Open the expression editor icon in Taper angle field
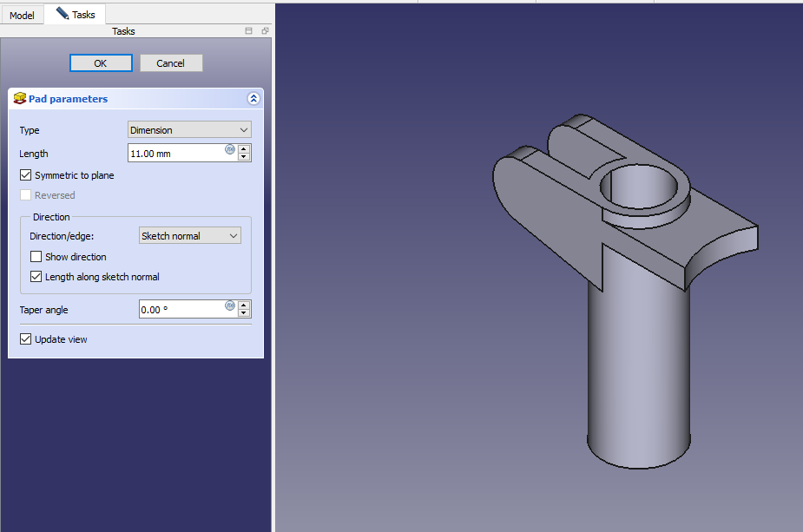Screen dimensions: 803x532 point(230,305)
